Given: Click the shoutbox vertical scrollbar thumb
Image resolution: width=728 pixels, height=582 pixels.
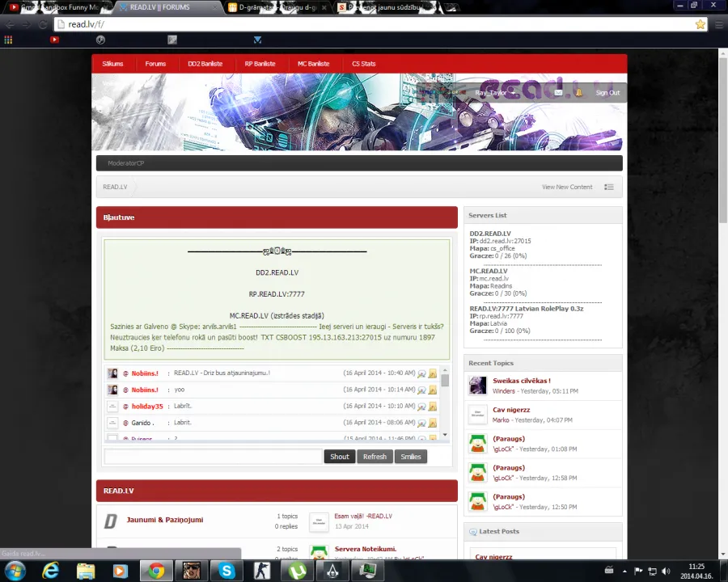Looking at the screenshot, I should [445, 381].
